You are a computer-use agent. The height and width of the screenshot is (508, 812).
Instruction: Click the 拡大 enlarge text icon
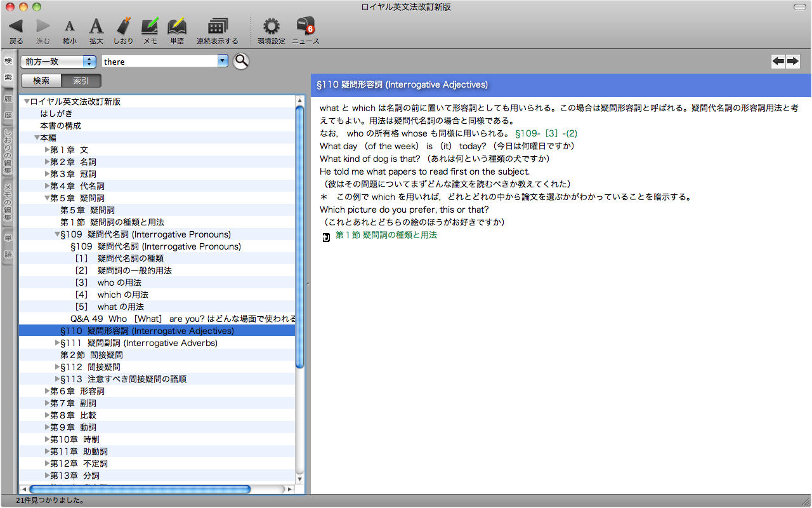click(x=96, y=27)
